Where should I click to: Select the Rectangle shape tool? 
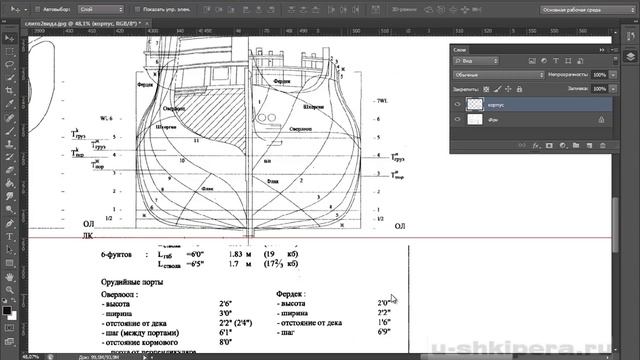click(x=9, y=263)
